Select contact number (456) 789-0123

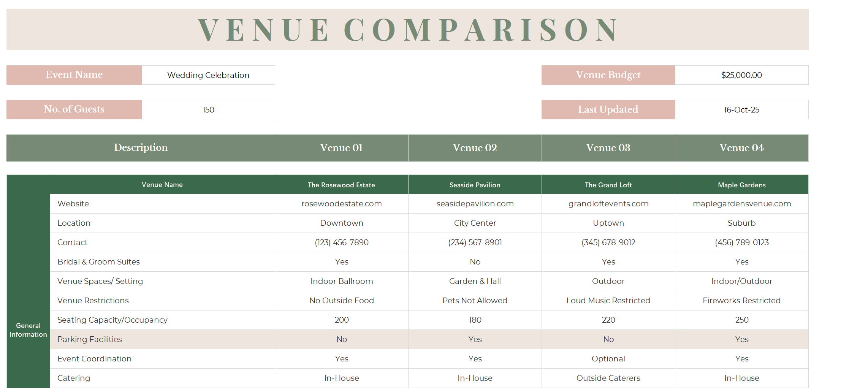(x=741, y=242)
